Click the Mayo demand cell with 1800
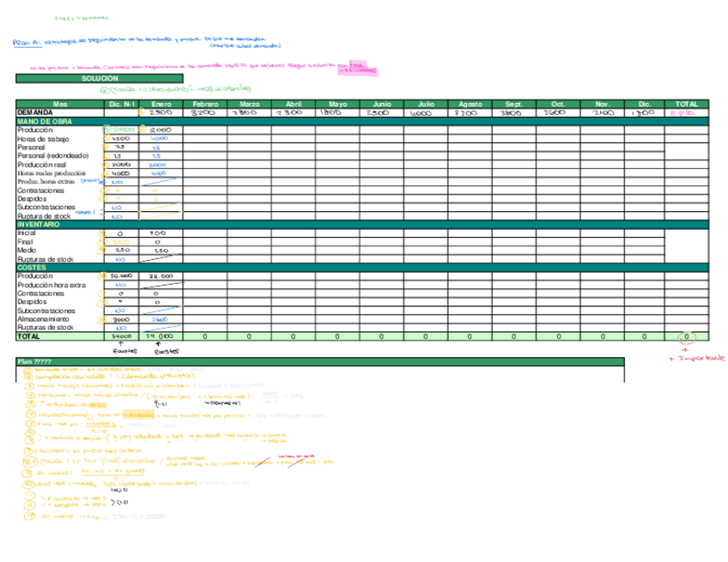This screenshot has height=562, width=728. click(x=337, y=112)
